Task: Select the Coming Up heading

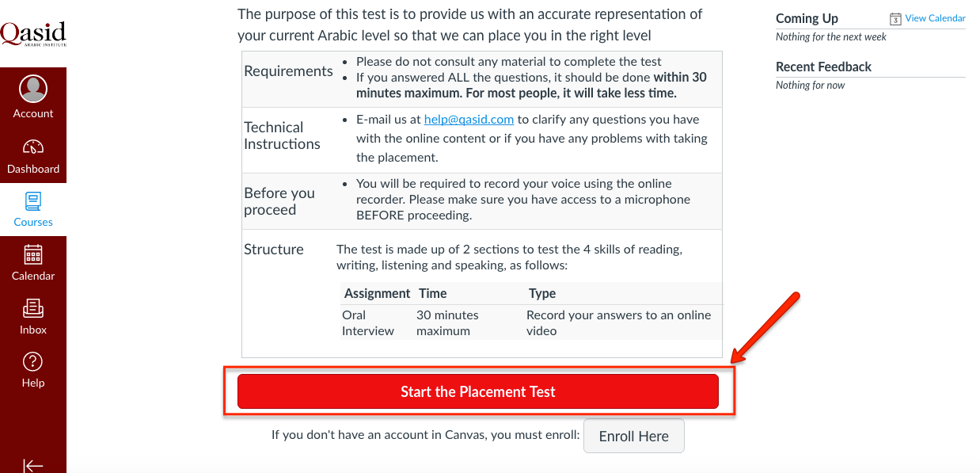Action: 807,18
